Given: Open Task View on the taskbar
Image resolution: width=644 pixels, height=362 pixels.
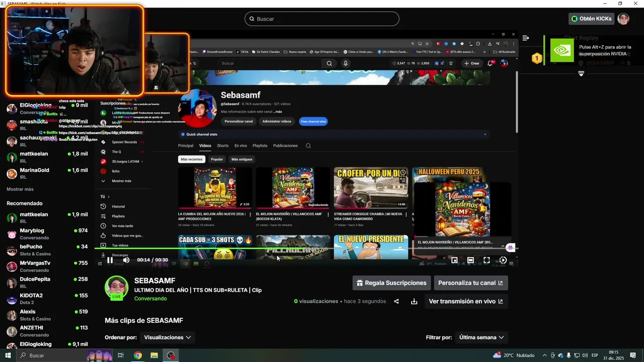Looking at the screenshot, I should click(x=121, y=355).
